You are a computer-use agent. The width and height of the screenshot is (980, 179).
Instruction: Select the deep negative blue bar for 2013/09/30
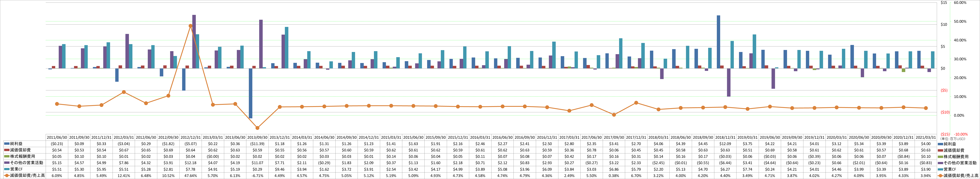pos(251,93)
